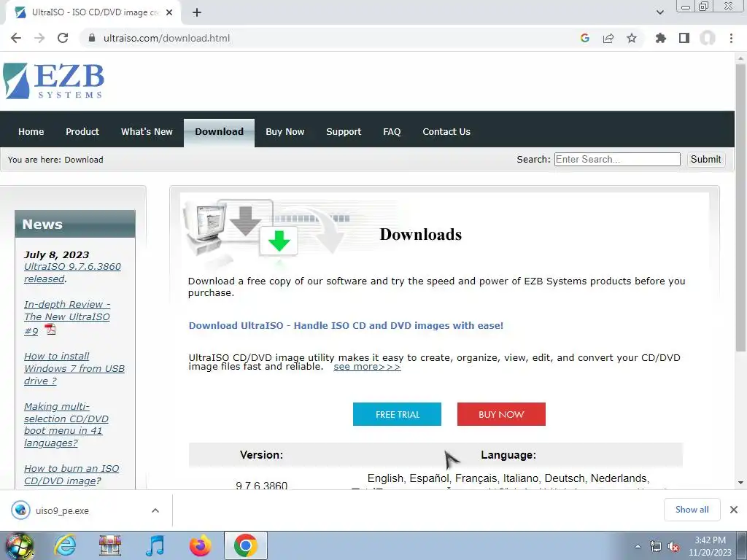Click the scrollbar up arrow
Screen dimensions: 747x560
tap(740, 57)
